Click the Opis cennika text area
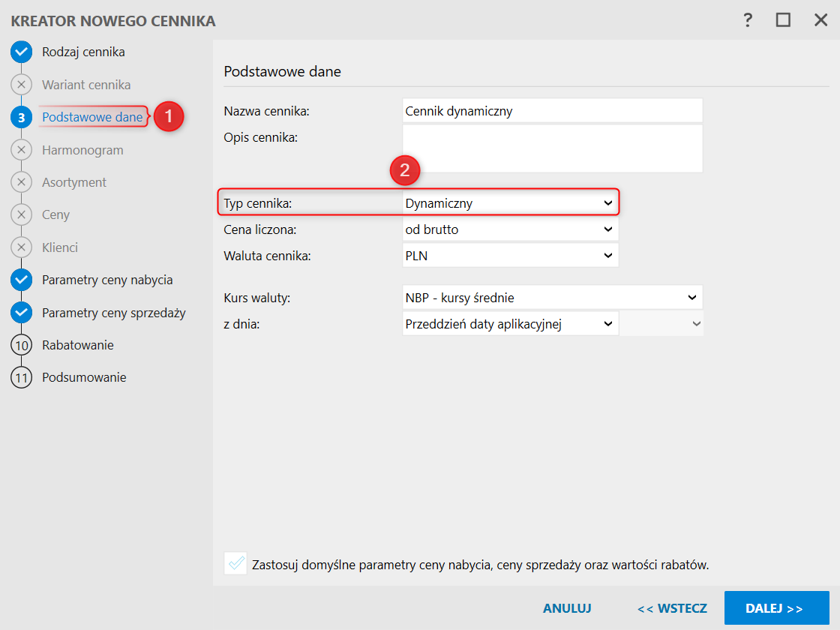This screenshot has height=630, width=840. point(552,148)
